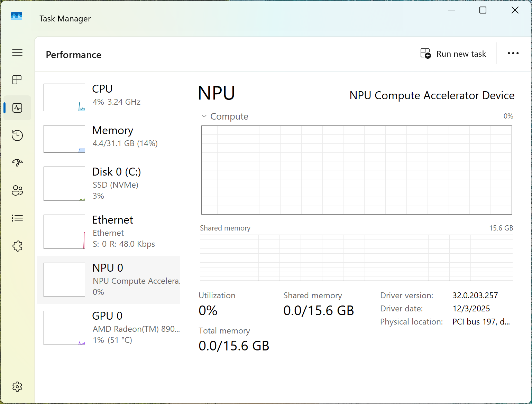This screenshot has width=532, height=404.
Task: Select Memory in the performance list
Action: [x=111, y=139]
